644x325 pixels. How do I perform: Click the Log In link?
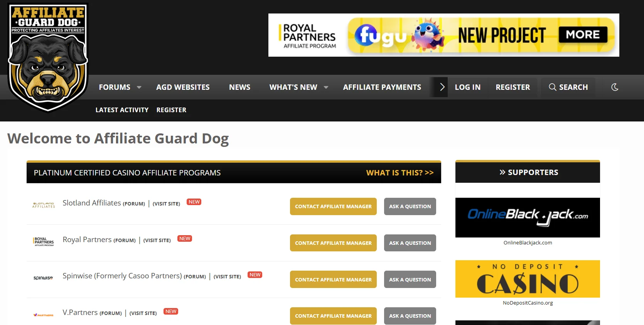pyautogui.click(x=467, y=87)
